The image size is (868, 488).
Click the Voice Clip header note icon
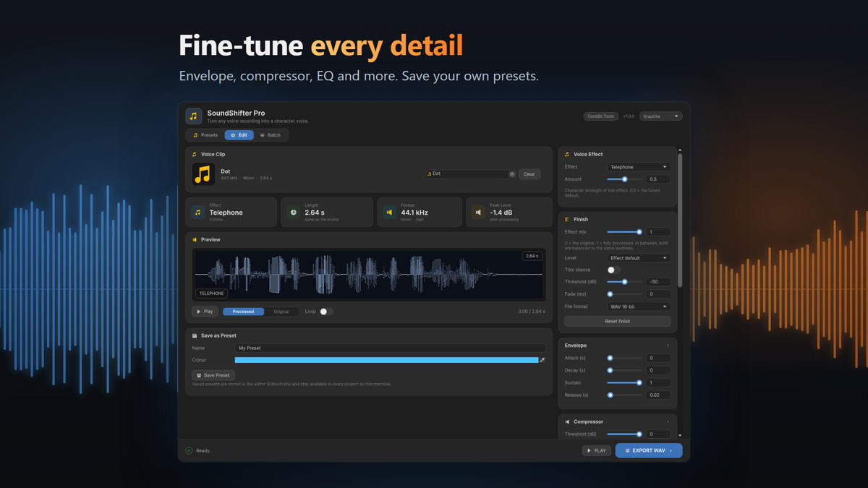[194, 154]
